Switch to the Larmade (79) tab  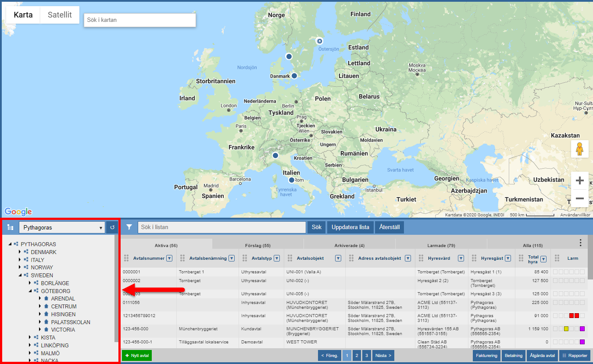click(x=441, y=245)
